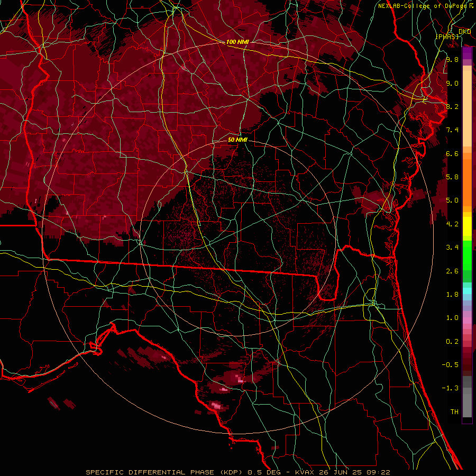Click the -1.3 legend value
This screenshot has width=476, height=476.
pyautogui.click(x=450, y=388)
